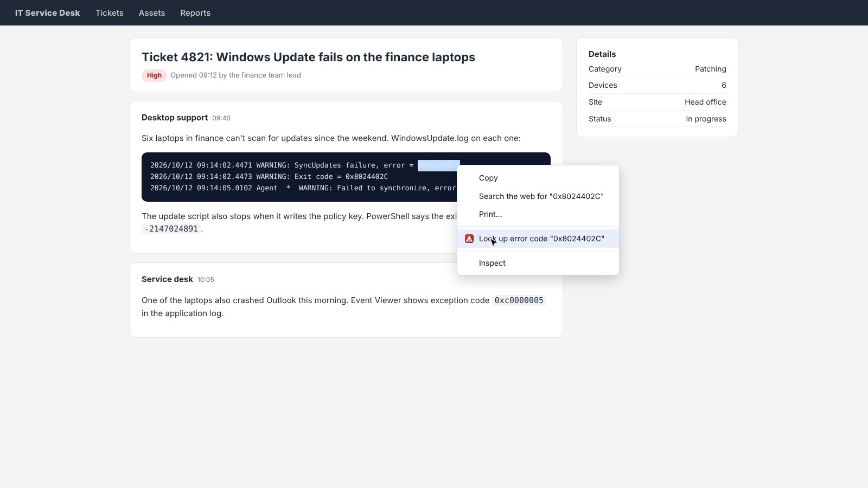Select Look up error code "0x8024402C"
868x488 pixels.
tap(538, 239)
